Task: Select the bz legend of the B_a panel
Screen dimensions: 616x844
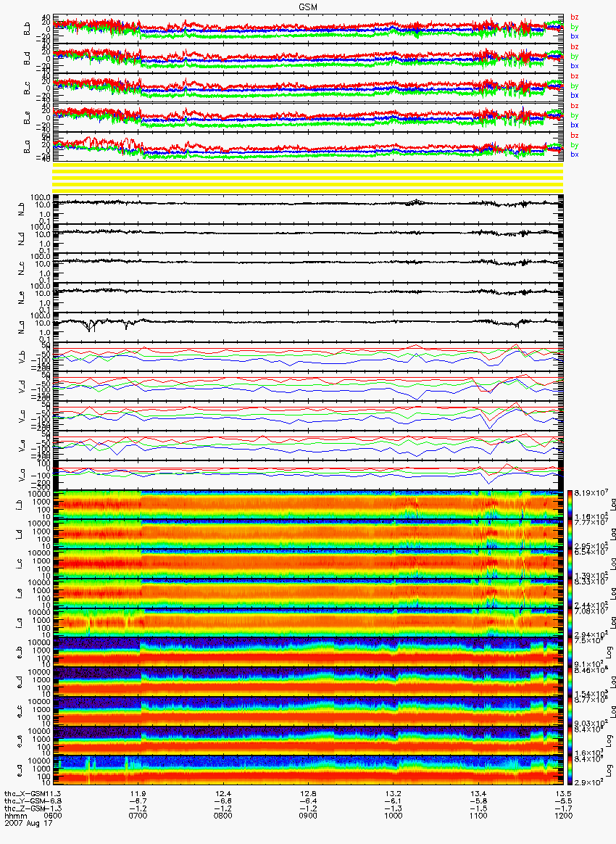Action: click(574, 136)
